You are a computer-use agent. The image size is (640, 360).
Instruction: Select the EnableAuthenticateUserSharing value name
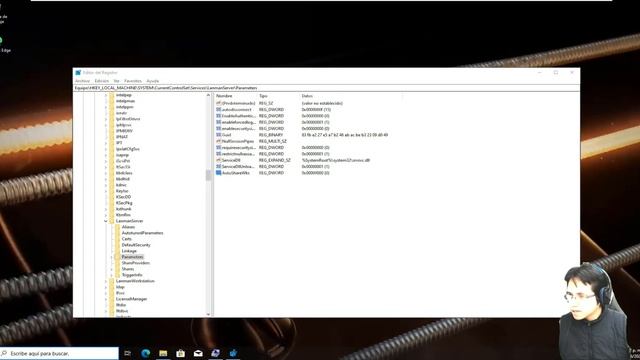[239, 116]
